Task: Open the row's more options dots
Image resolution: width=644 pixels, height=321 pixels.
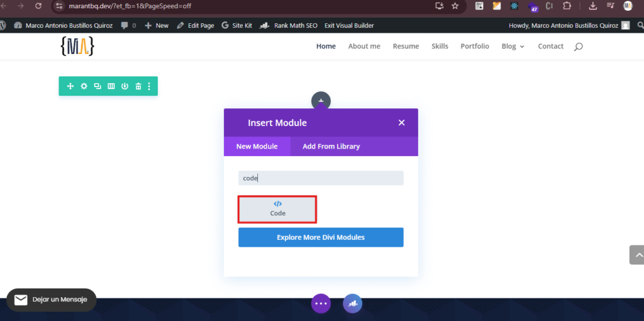Action: 149,86
